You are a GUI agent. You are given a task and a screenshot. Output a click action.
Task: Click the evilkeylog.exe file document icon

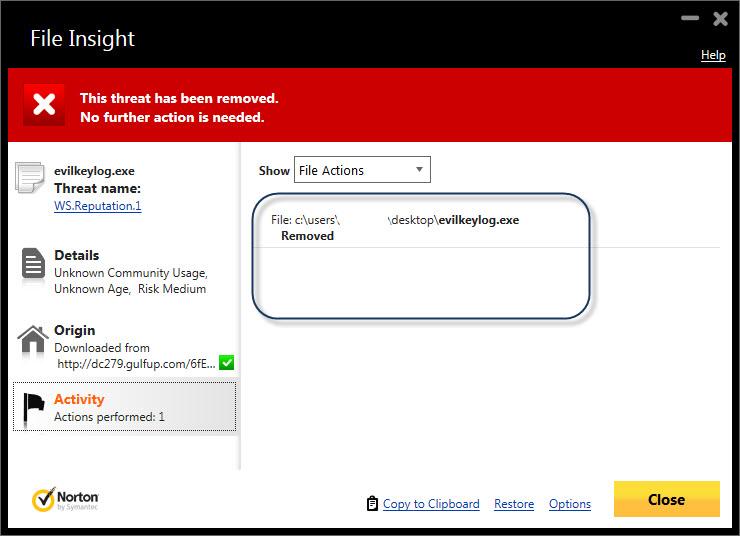click(x=30, y=177)
